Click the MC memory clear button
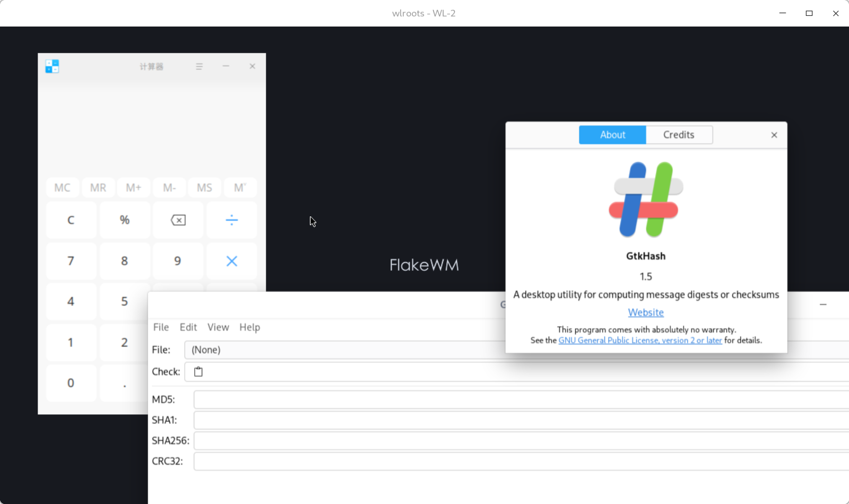This screenshot has height=504, width=849. (x=62, y=188)
